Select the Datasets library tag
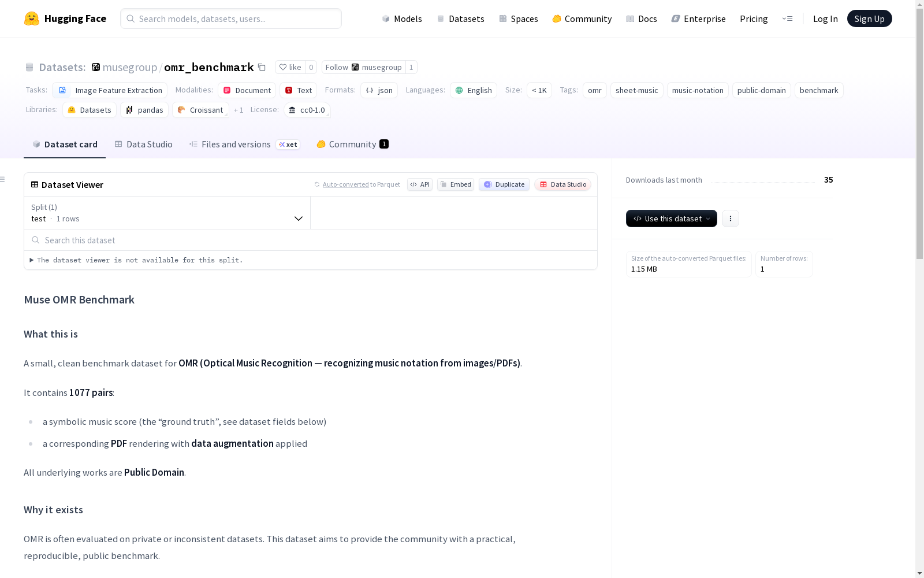The image size is (924, 578). click(x=90, y=110)
